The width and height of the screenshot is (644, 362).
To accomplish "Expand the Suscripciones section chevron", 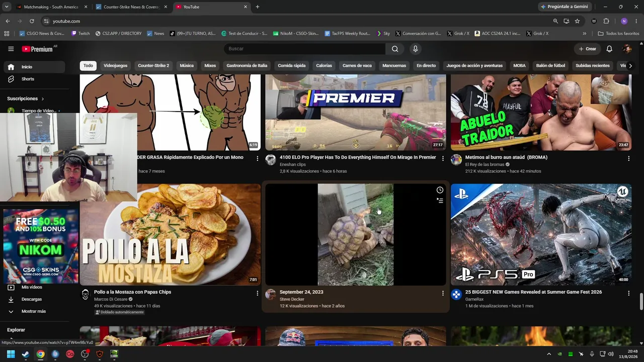I will [42, 99].
